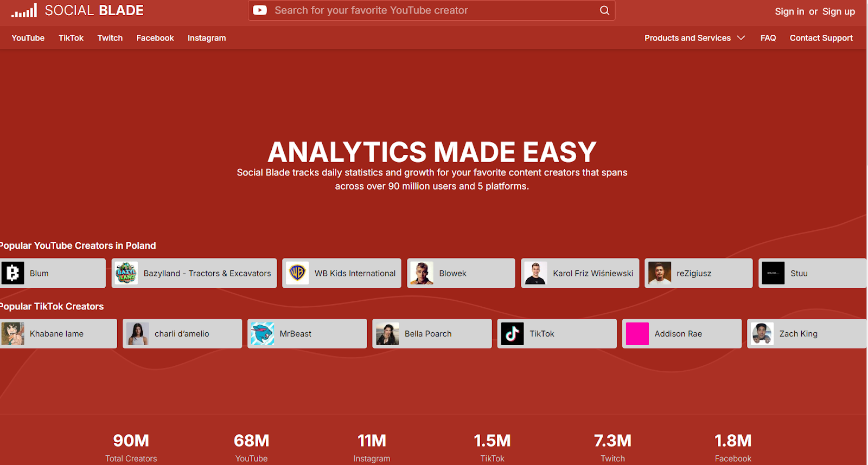Open the Karol Friz Wiśniewski creator card

(580, 273)
